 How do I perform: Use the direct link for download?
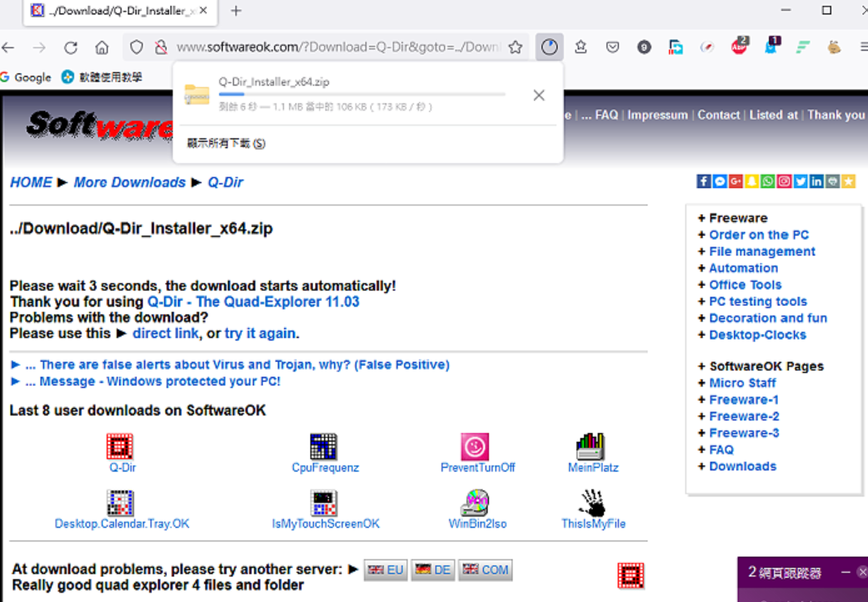[x=166, y=333]
